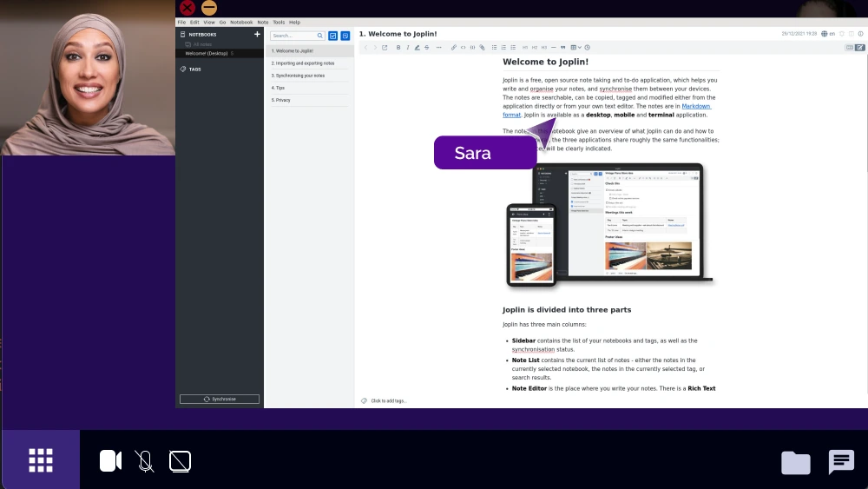Click the add notebook plus icon
This screenshot has width=868, height=489.
tap(257, 35)
